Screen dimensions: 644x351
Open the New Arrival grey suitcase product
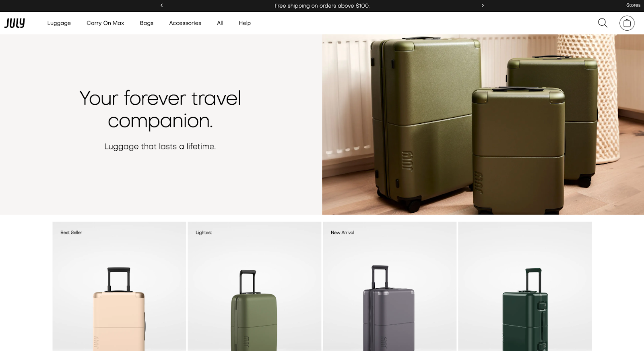pyautogui.click(x=390, y=286)
